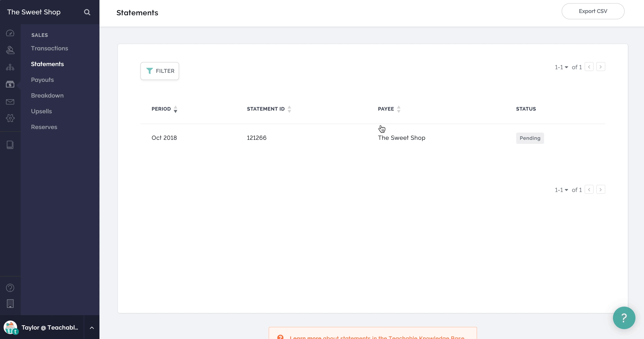Open the Emails envelope icon in sidebar
This screenshot has width=644, height=339.
[x=10, y=102]
